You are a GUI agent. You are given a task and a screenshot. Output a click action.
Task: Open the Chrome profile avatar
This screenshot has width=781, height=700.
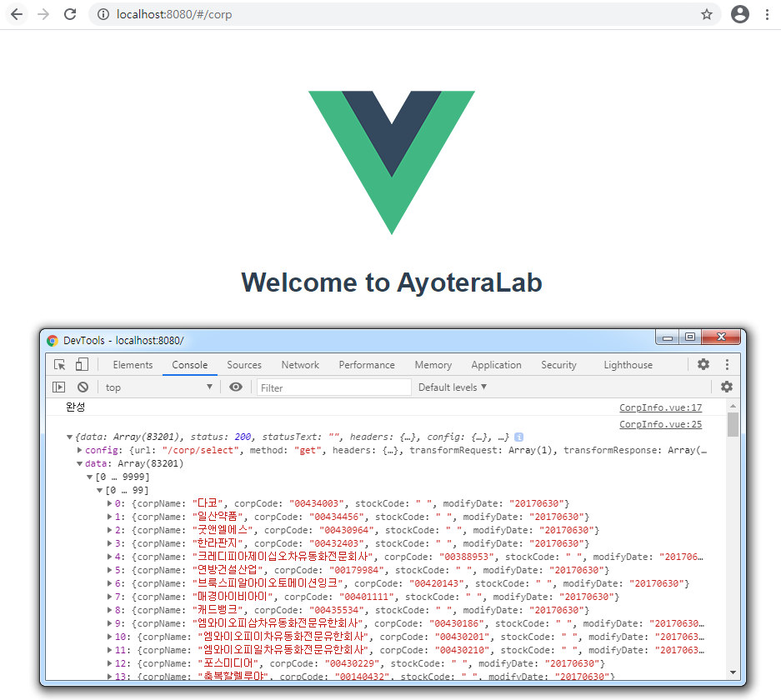point(740,14)
